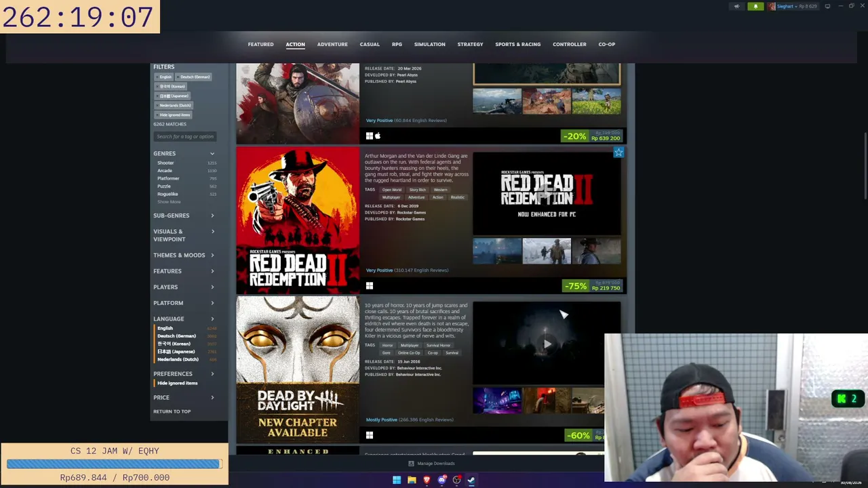Screen dimensions: 868x488
Task: Open the Controller tab
Action: pos(570,45)
